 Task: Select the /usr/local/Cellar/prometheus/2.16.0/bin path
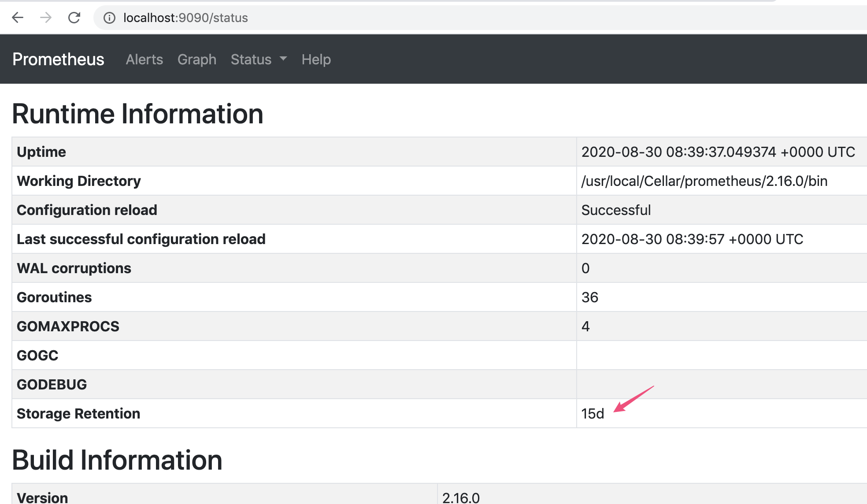click(x=704, y=181)
